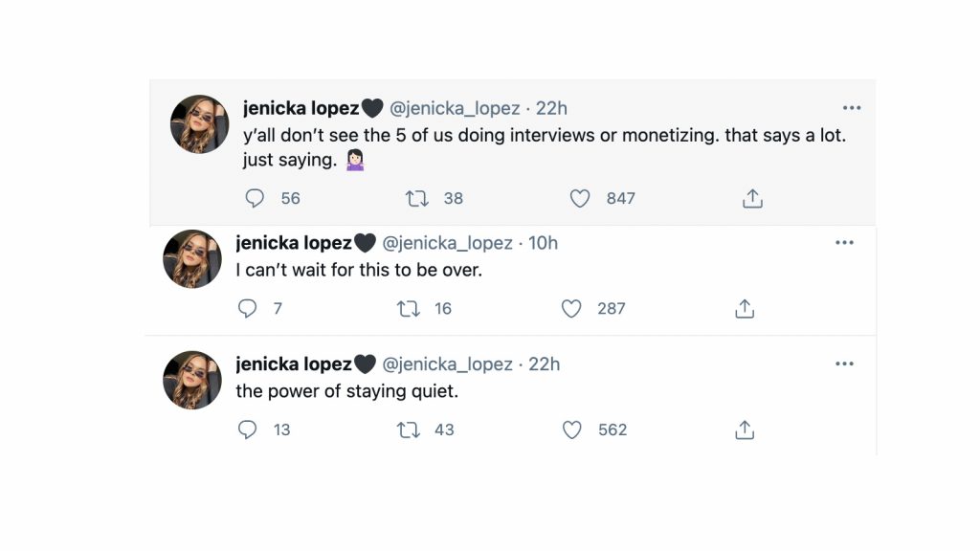Retweet "the power of staying quiet" tweet
Viewport: 980px width, 551px height.
(409, 430)
